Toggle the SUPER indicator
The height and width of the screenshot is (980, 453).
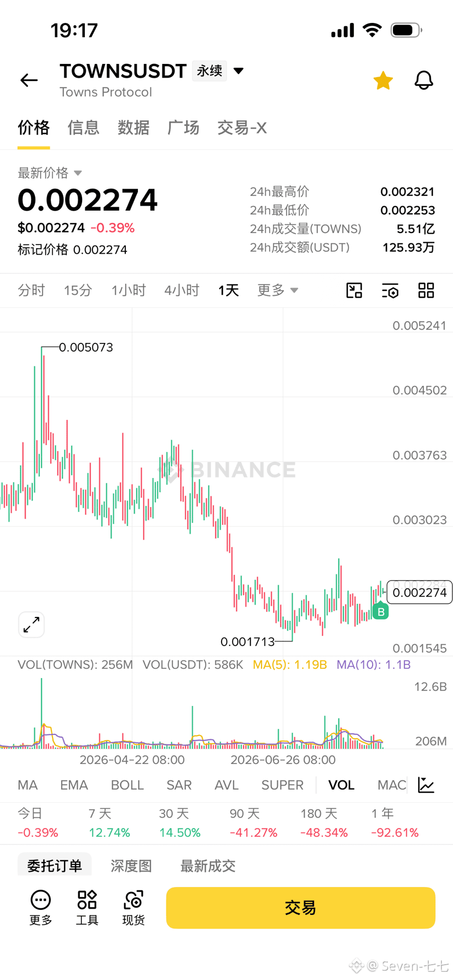(x=282, y=785)
